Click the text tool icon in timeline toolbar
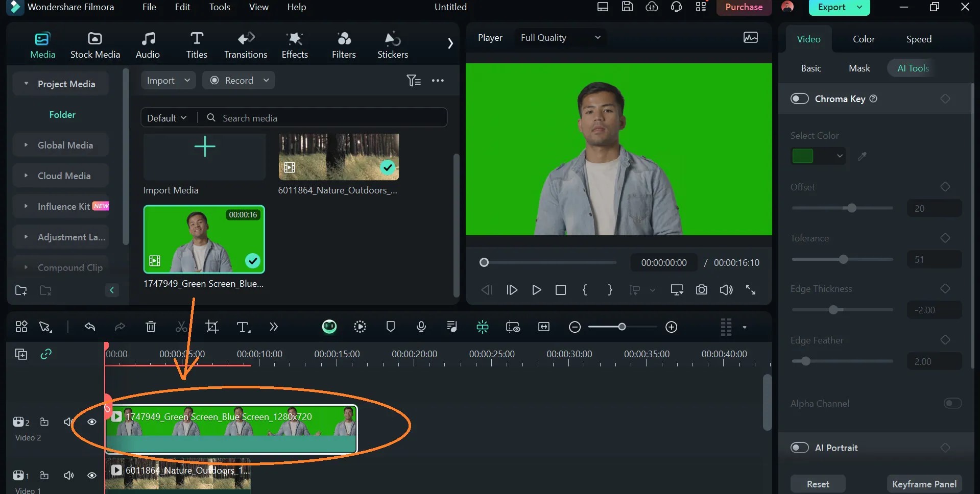The image size is (980, 494). tap(244, 327)
